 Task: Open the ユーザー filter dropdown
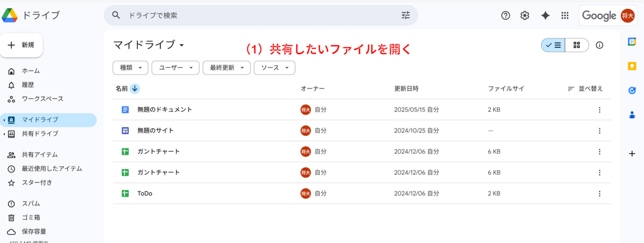tap(175, 68)
